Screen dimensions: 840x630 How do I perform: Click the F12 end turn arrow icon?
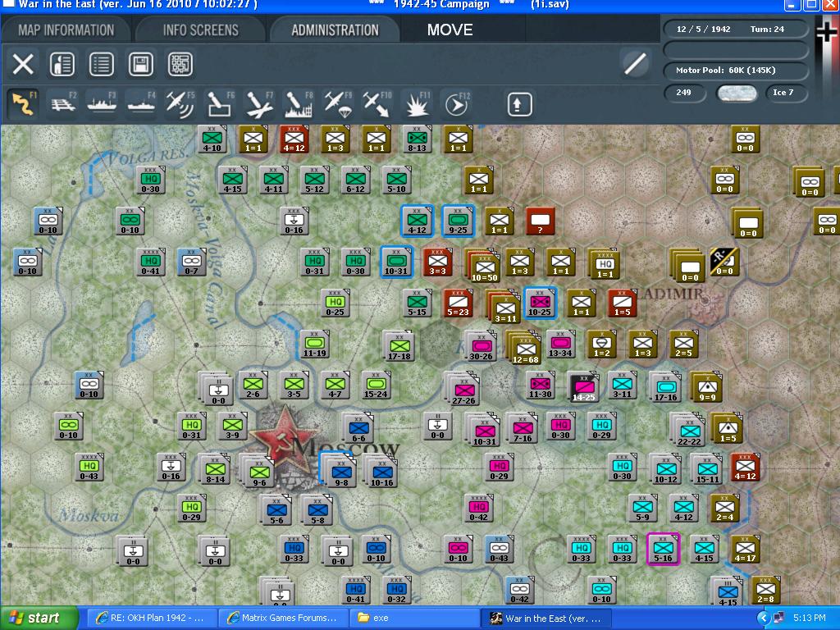click(456, 103)
